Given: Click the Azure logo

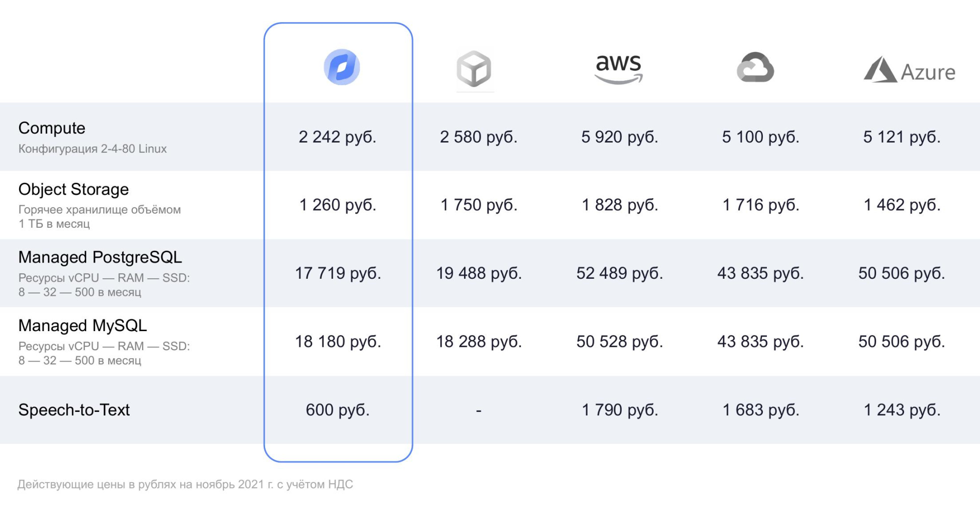Looking at the screenshot, I should [x=909, y=70].
